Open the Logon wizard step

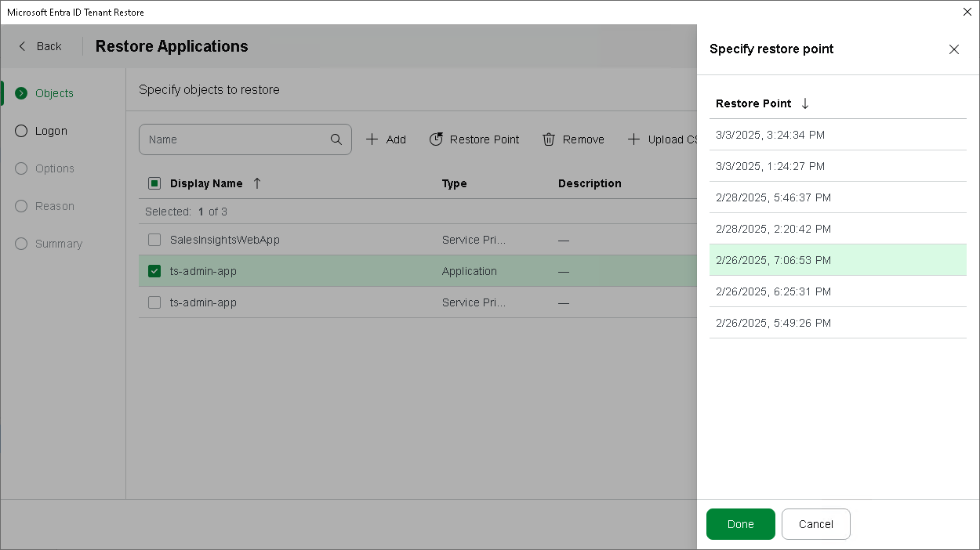pos(51,131)
